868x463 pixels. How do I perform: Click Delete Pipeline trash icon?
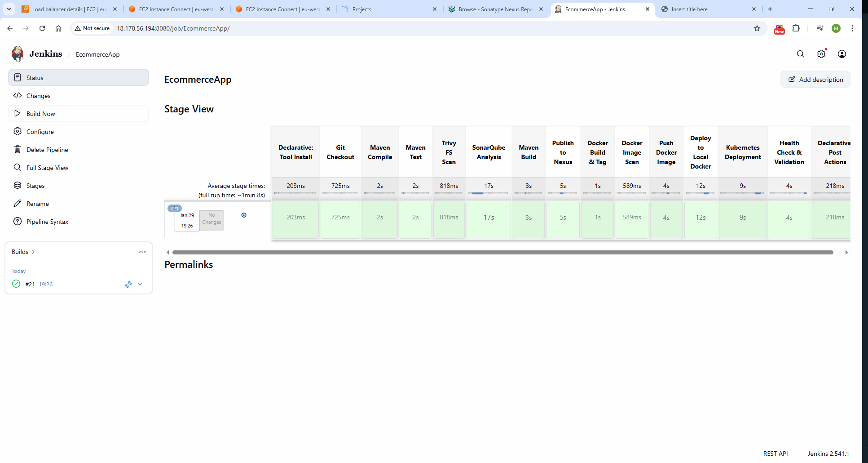[18, 149]
